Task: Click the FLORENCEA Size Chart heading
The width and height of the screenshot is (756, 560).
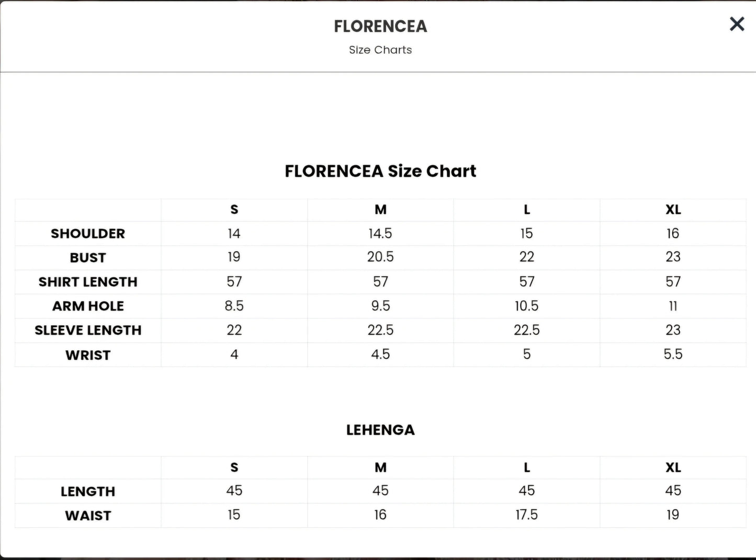Action: (380, 171)
